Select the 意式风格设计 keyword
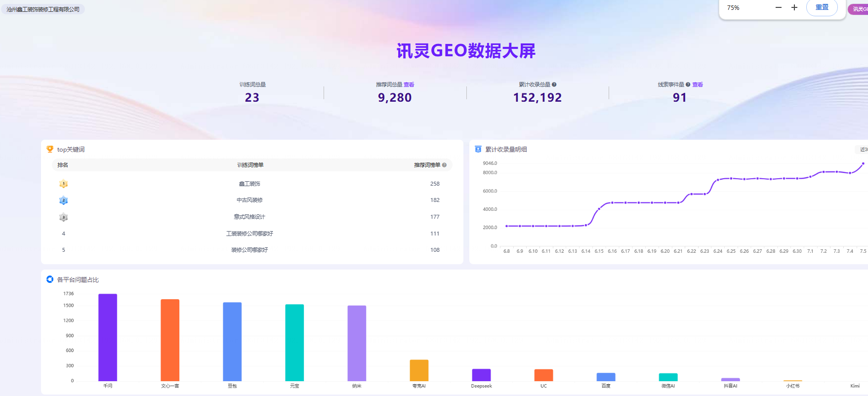Image resolution: width=868 pixels, height=396 pixels. (x=249, y=217)
